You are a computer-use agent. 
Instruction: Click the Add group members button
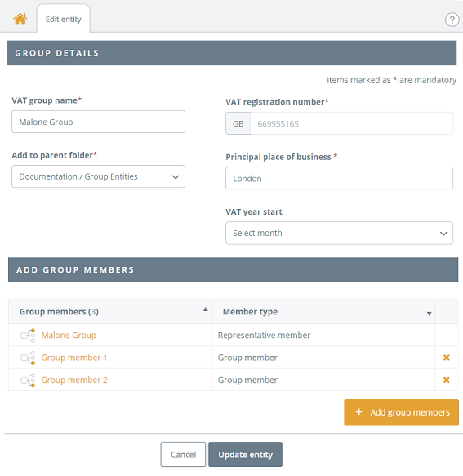402,412
